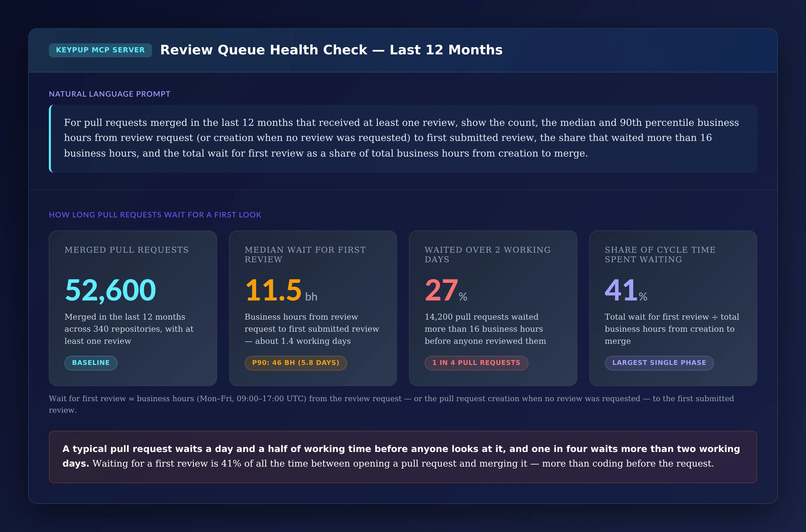Click the 41% value

pos(626,290)
